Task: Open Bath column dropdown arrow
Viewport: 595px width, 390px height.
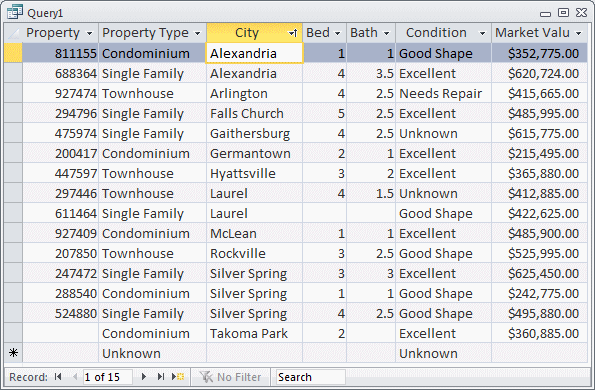Action: tap(387, 33)
